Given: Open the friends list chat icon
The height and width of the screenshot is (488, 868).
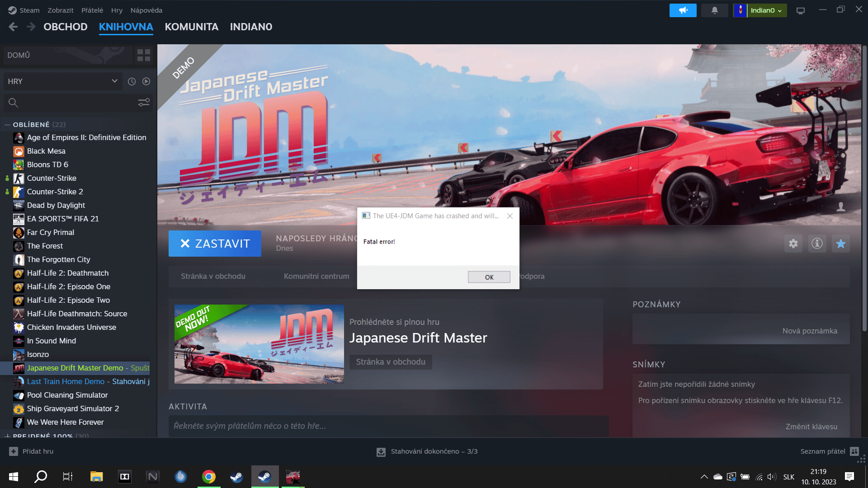Looking at the screenshot, I should coord(854,451).
